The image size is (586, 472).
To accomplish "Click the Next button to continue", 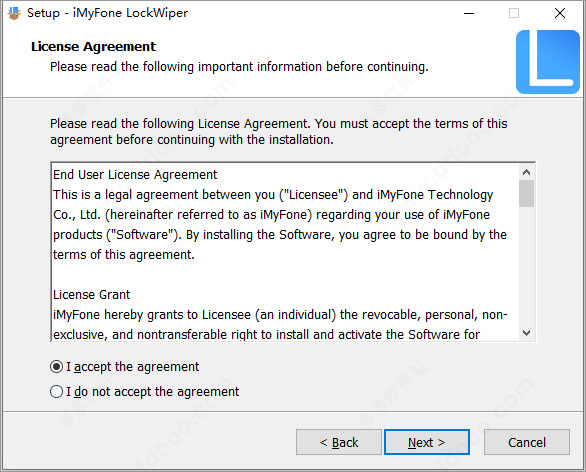I will (x=427, y=442).
